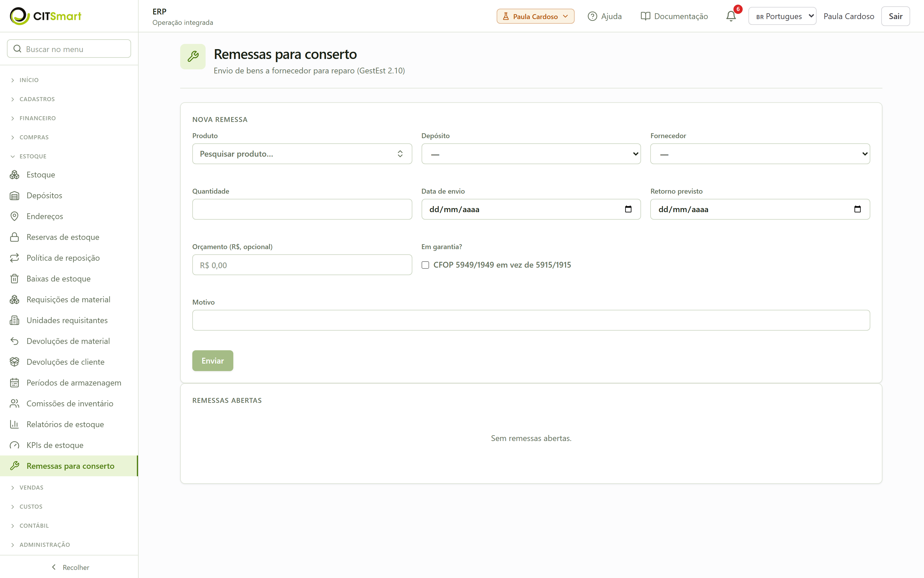
Task: Click the Sair logout button
Action: tap(895, 16)
